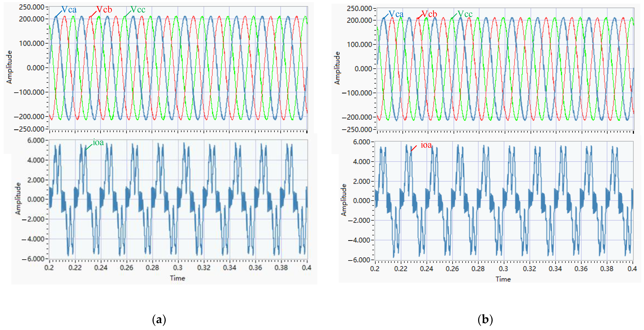The image size is (644, 330).
Task: Click the Time axis title under right plot
Action: [503, 279]
